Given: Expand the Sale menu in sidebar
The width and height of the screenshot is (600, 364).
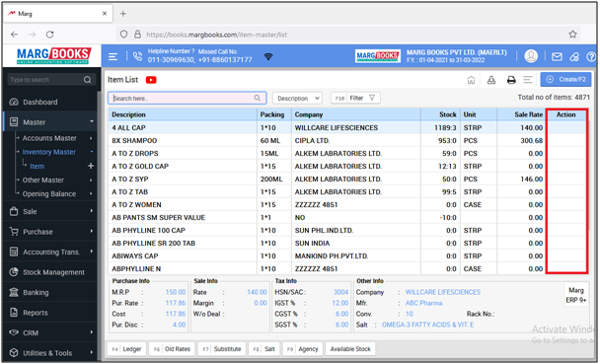Looking at the screenshot, I should (x=49, y=211).
